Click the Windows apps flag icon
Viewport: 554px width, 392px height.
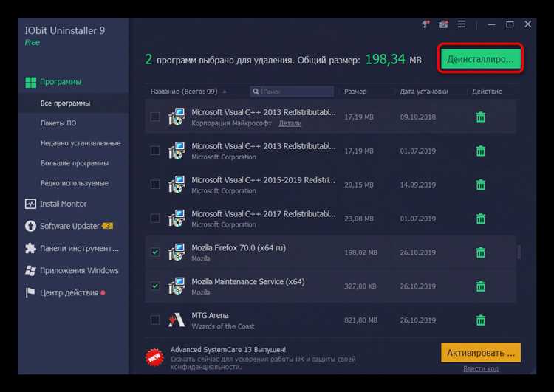30,270
